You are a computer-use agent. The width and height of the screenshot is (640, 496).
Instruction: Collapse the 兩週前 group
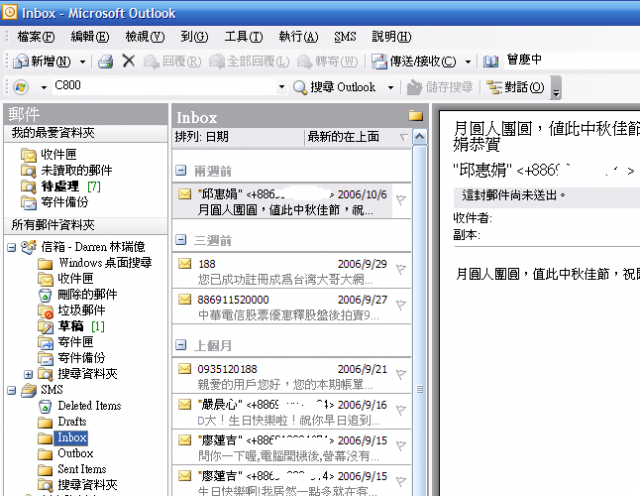point(181,170)
